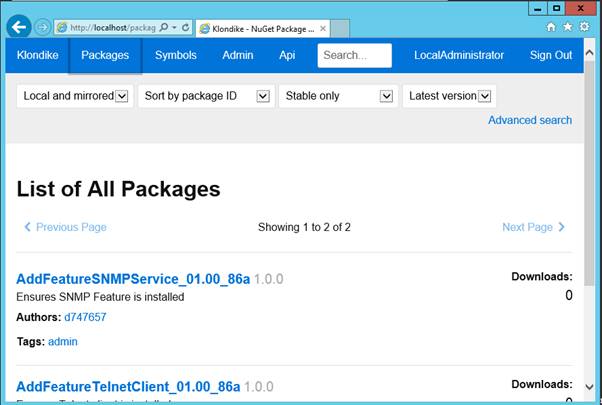
Task: Open the Advanced search link
Action: tap(530, 120)
